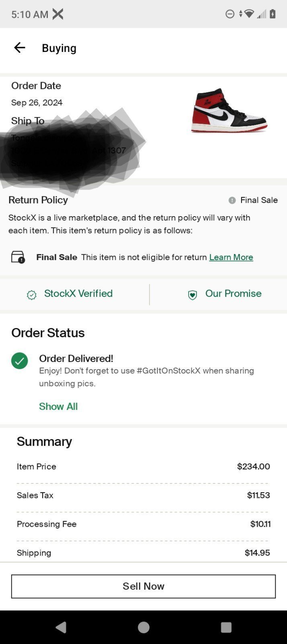Tap the Processing Fee row

[143, 524]
